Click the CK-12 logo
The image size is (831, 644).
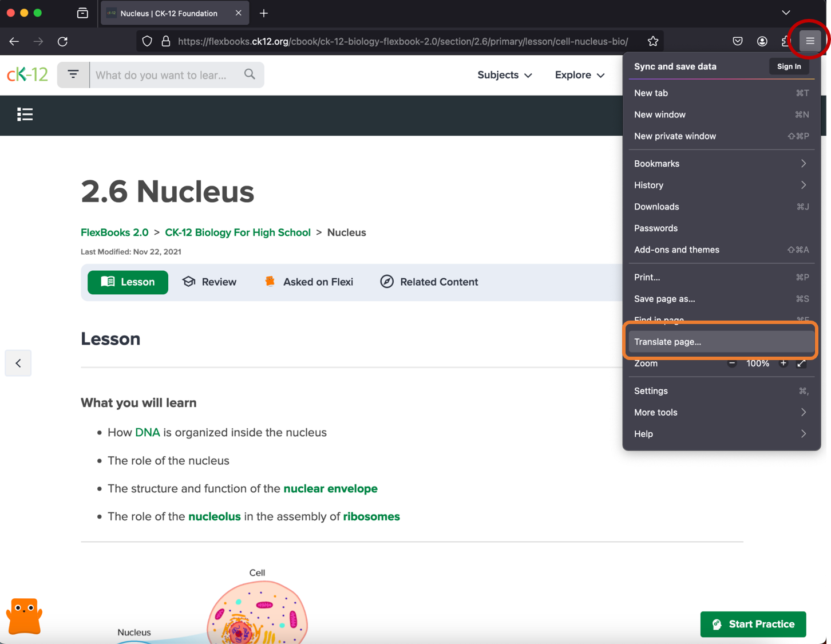point(27,74)
